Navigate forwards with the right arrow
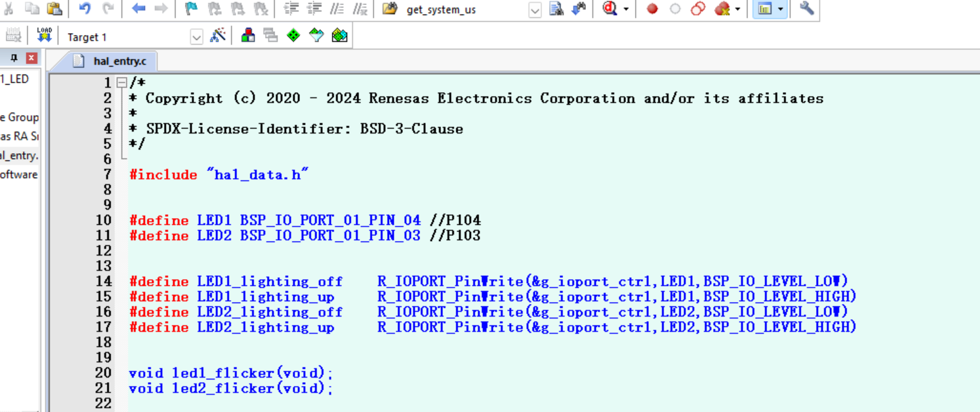 [161, 8]
